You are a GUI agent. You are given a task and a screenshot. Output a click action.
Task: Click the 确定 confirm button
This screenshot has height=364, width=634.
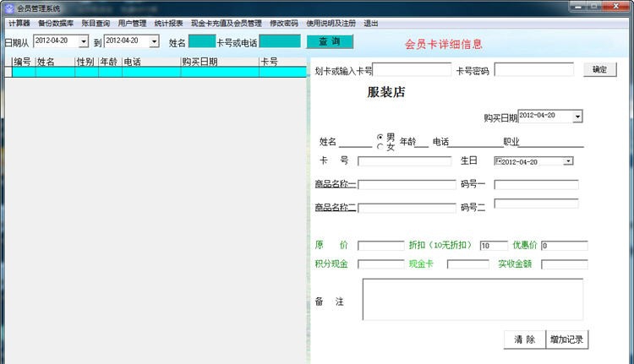pyautogui.click(x=599, y=69)
